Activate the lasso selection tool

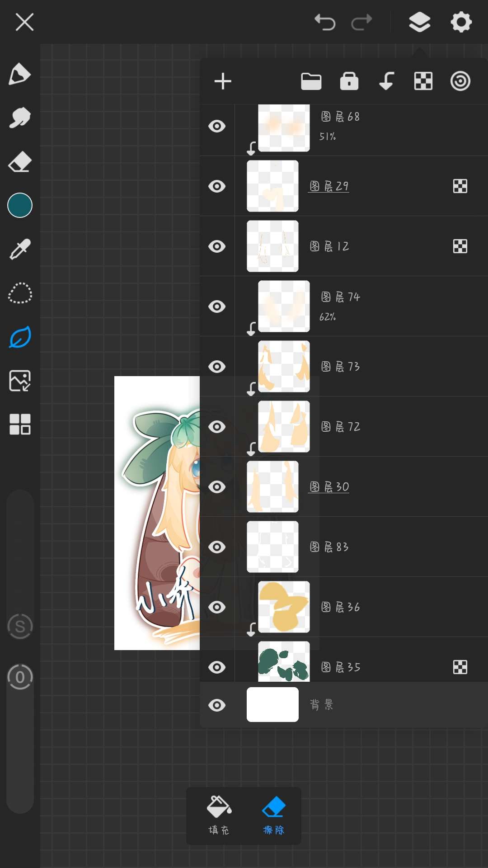(x=20, y=293)
